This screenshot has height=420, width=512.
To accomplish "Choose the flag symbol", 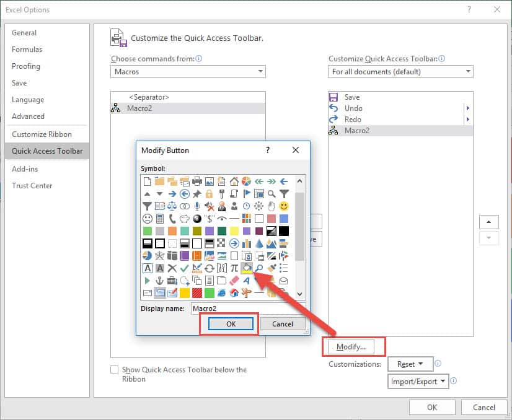I will 247,194.
